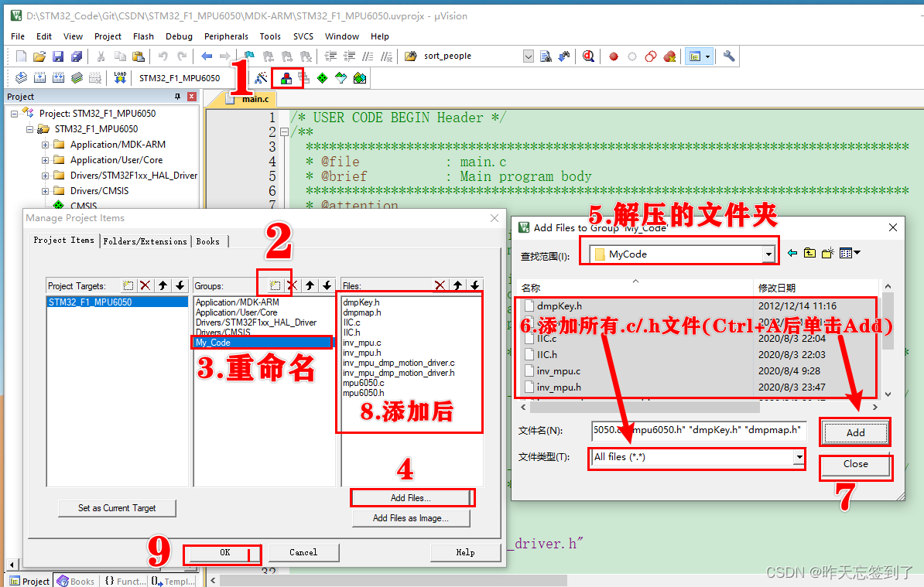This screenshot has width=924, height=587.
Task: Select the My_Code group in Groups list
Action: point(263,343)
